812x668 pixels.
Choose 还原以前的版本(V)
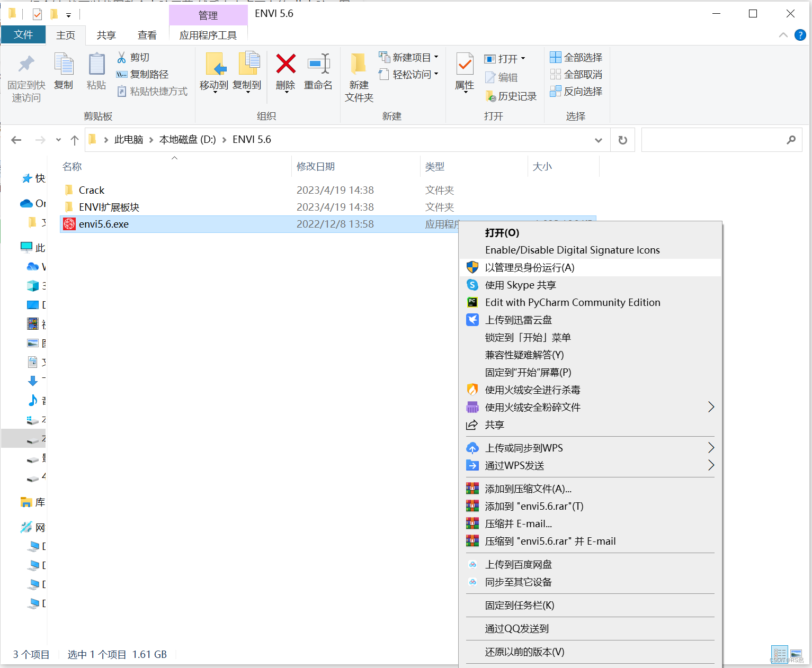pyautogui.click(x=591, y=652)
